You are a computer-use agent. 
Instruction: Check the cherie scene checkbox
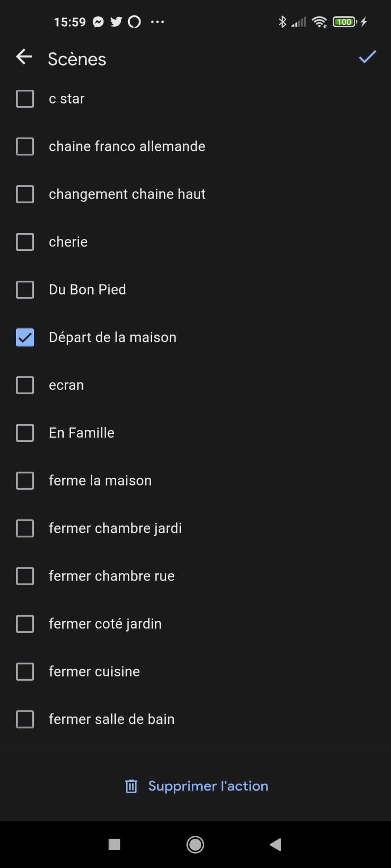[x=25, y=242]
